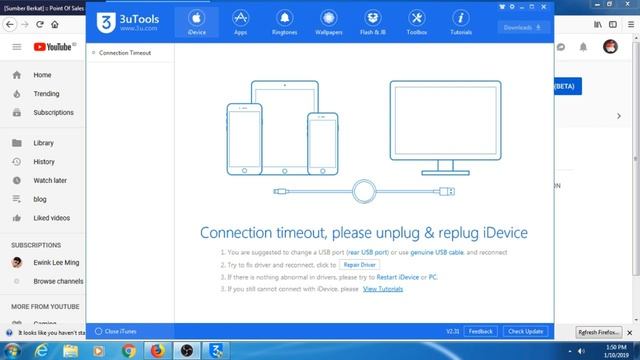Open the Flash & JB section

(x=373, y=22)
